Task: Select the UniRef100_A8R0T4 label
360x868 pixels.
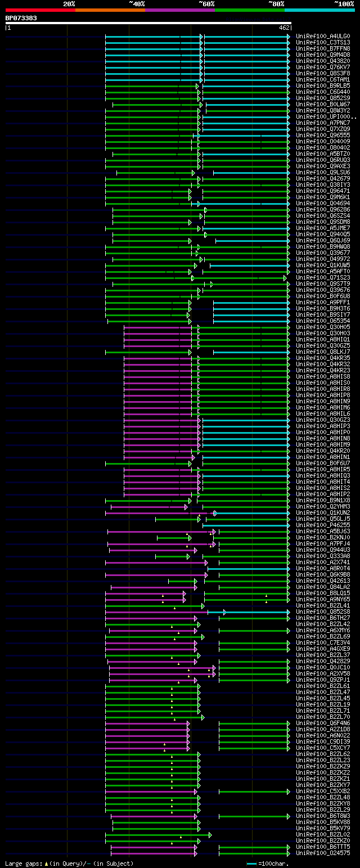Action: (x=323, y=568)
